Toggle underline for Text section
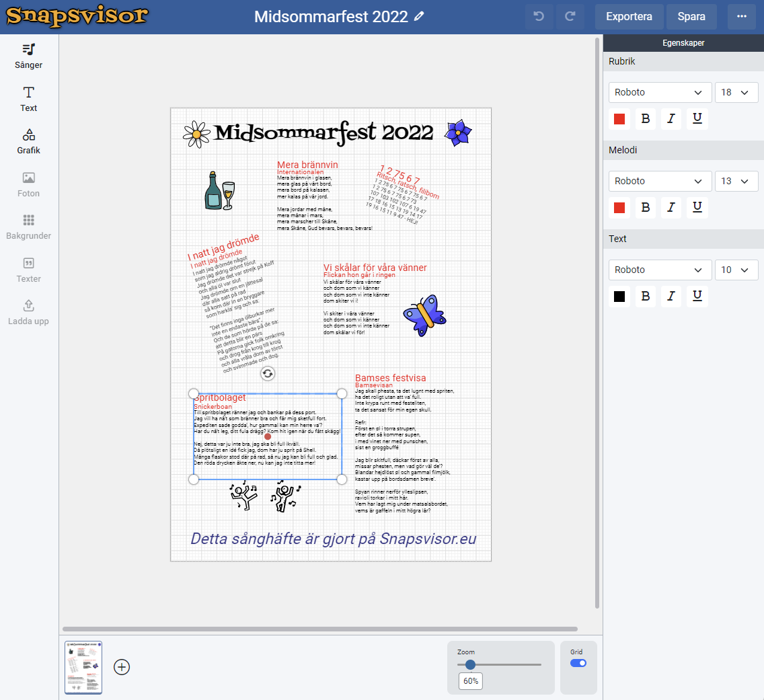 [x=697, y=297]
